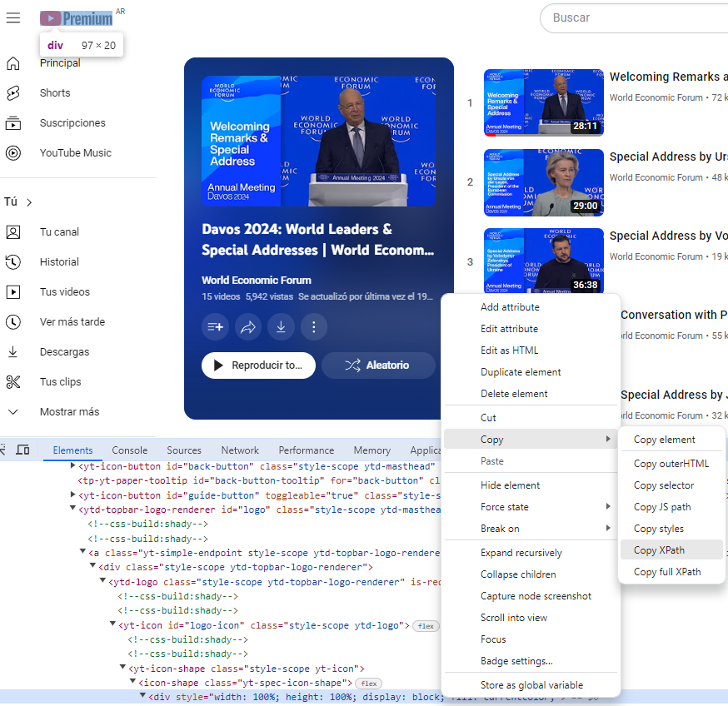Click the DevTools inspect element icon
Image resolution: width=728 pixels, height=706 pixels.
tap(2, 450)
